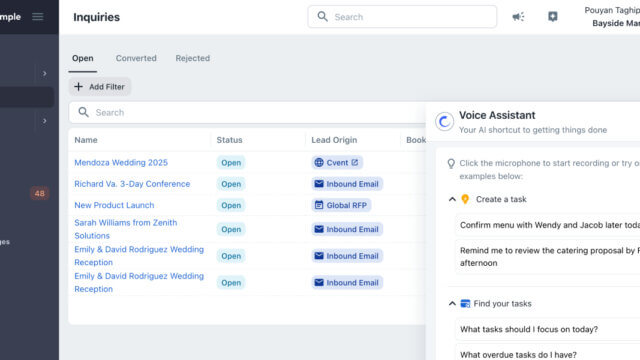Click the Inbound Email badge for Richard Va. Conference
Image resolution: width=640 pixels, height=360 pixels.
(347, 184)
